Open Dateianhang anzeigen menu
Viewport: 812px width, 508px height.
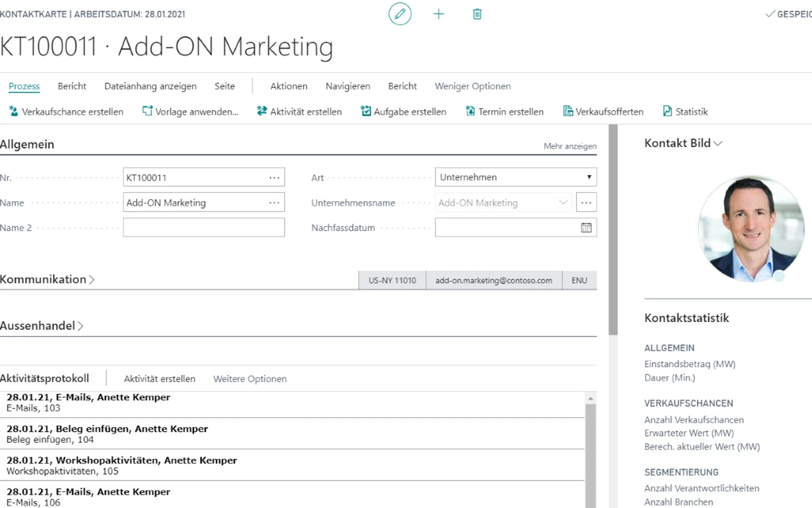150,86
